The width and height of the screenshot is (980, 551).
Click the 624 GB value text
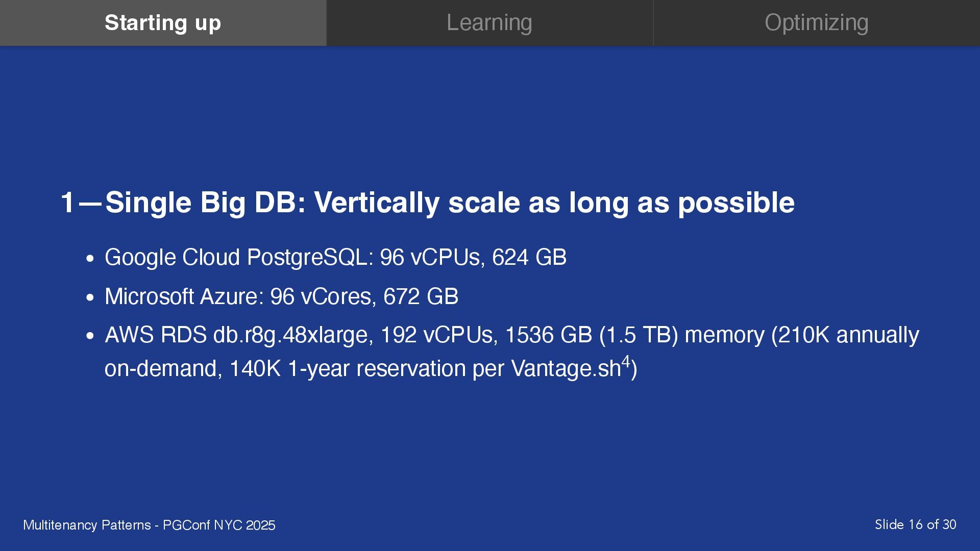pos(529,257)
